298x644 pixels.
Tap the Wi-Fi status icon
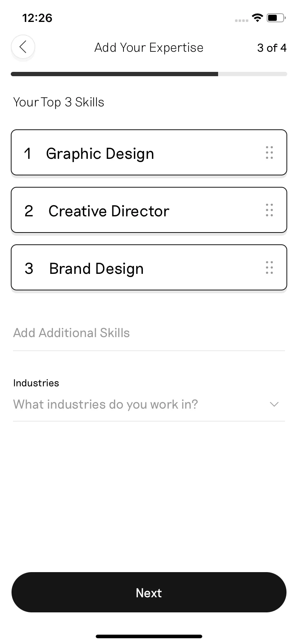click(x=257, y=18)
